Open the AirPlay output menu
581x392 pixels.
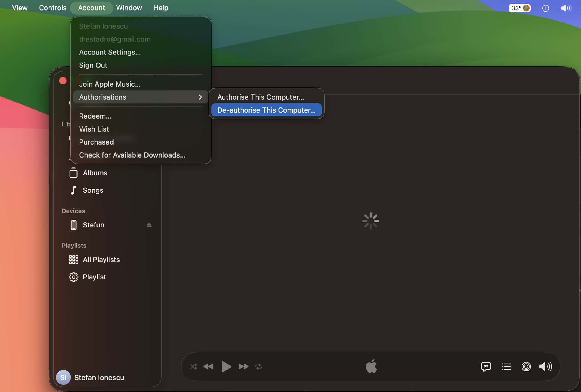[526, 367]
